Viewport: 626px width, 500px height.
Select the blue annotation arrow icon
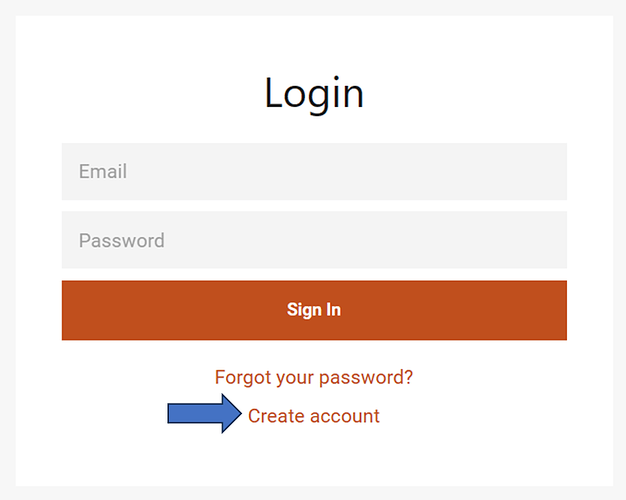click(x=204, y=414)
